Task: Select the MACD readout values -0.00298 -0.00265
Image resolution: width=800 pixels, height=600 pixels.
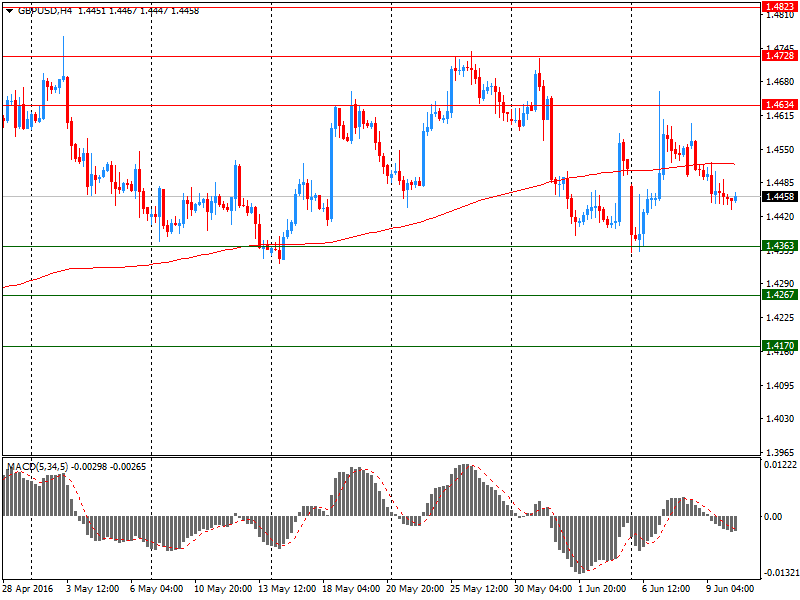Action: (x=109, y=467)
